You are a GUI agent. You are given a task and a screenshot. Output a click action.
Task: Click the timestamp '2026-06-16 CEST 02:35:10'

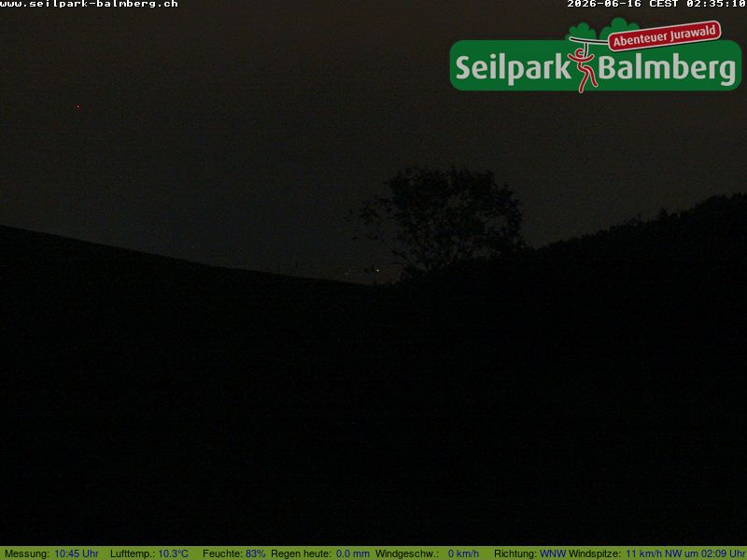click(656, 4)
